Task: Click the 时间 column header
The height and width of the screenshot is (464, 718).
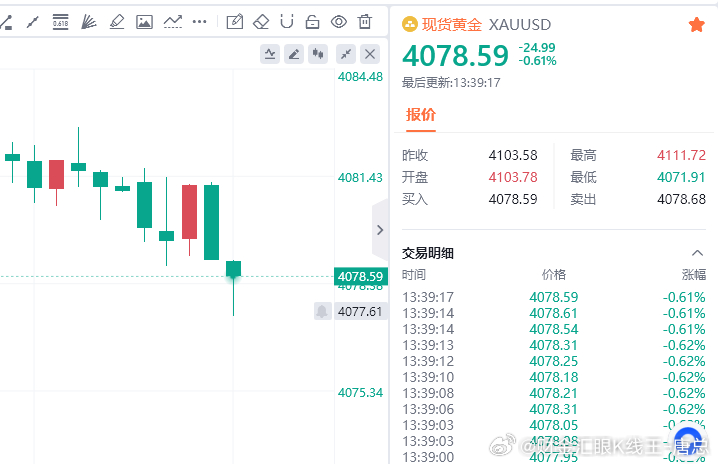Action: click(414, 274)
